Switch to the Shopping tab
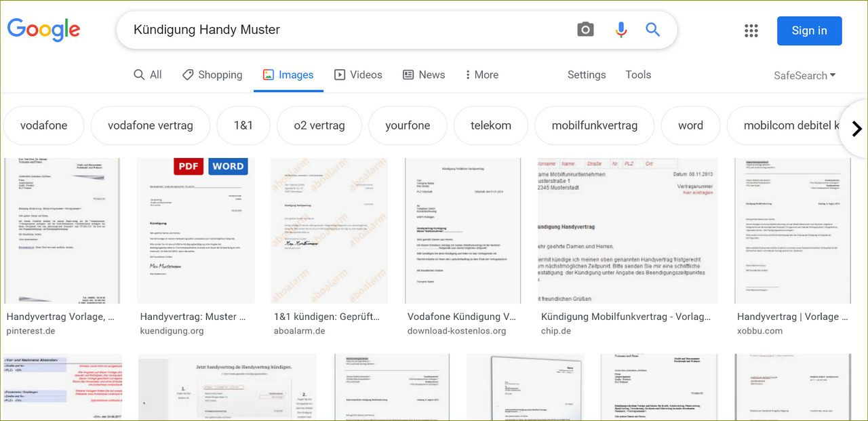The height and width of the screenshot is (421, 868). point(212,75)
